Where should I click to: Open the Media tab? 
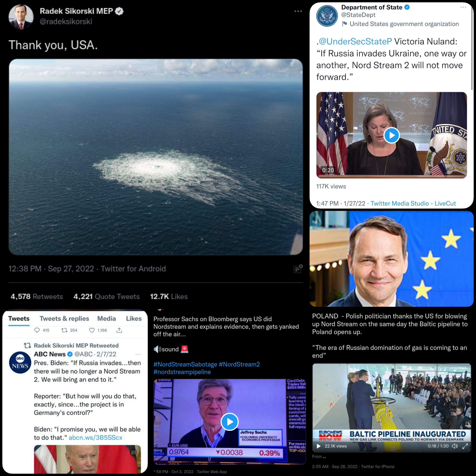tap(106, 318)
